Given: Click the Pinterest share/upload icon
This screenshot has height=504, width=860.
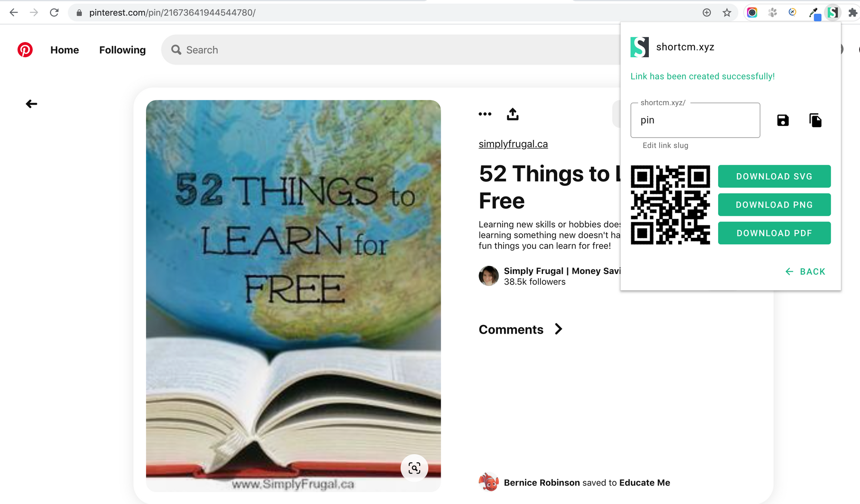Looking at the screenshot, I should pos(512,114).
